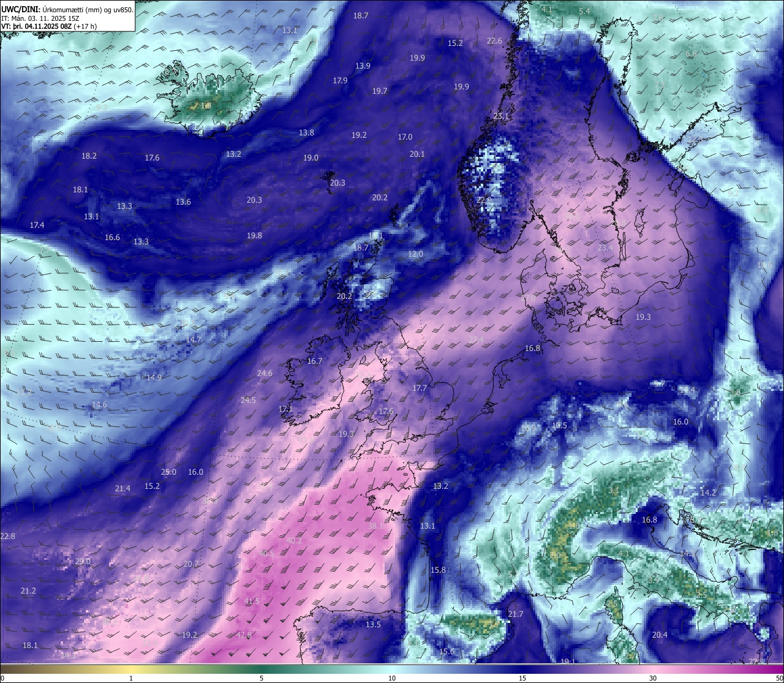The image size is (784, 683).
Task: Click the 15.6 map value
Action: pos(447,652)
